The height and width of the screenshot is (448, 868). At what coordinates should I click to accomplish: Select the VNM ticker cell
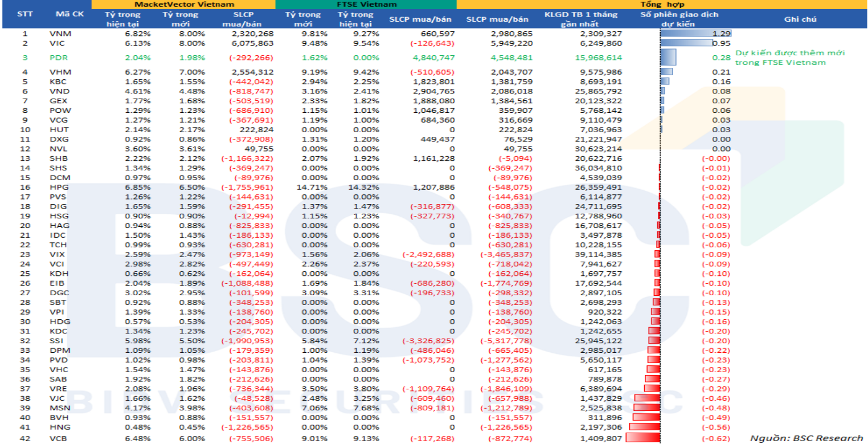(x=60, y=34)
